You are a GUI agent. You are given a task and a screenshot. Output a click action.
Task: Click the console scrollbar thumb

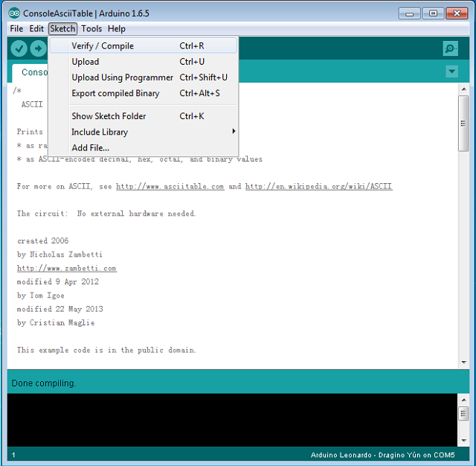[x=463, y=414]
